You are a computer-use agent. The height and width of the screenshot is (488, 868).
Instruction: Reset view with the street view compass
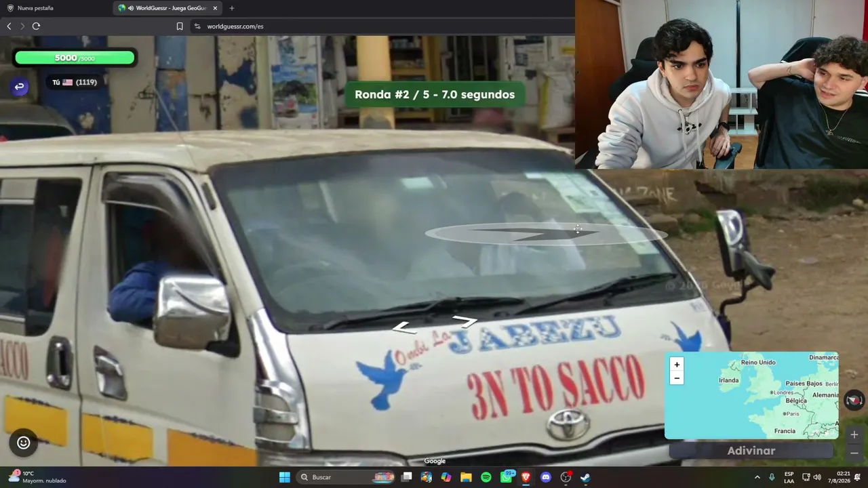click(854, 400)
